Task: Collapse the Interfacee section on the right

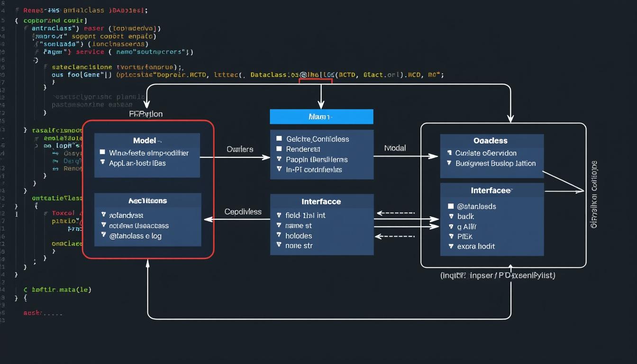Action: pyautogui.click(x=490, y=190)
